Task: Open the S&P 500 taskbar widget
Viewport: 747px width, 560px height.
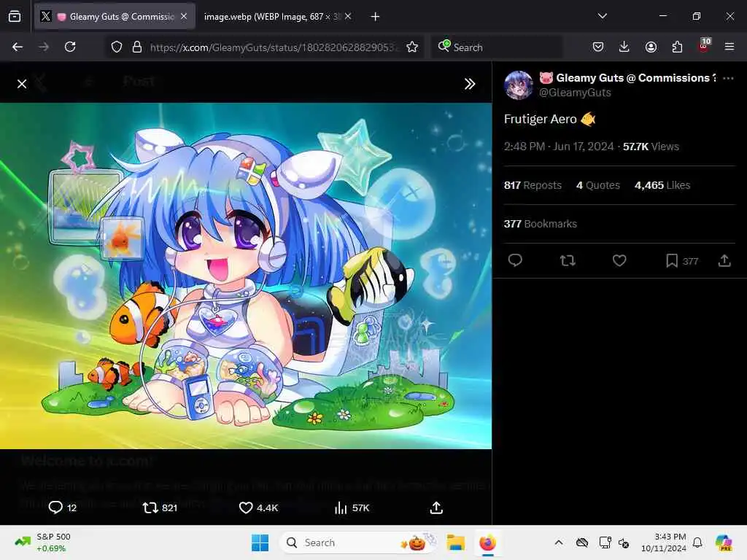Action: pyautogui.click(x=42, y=542)
